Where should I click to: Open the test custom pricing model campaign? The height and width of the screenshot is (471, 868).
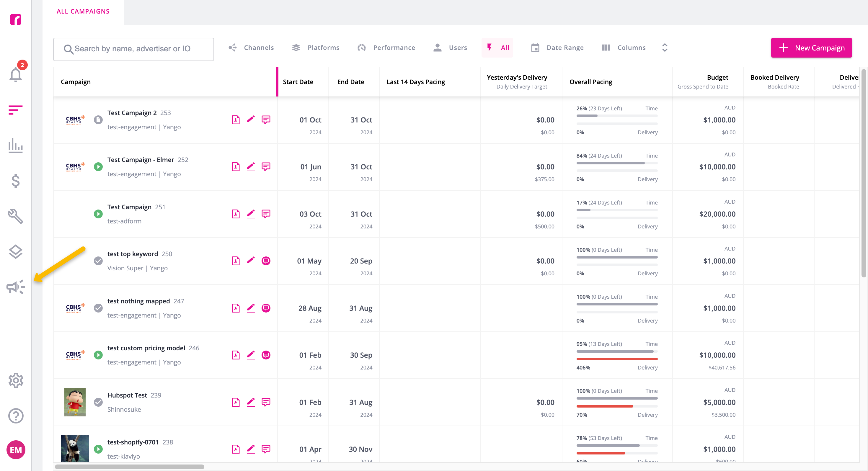tap(146, 348)
